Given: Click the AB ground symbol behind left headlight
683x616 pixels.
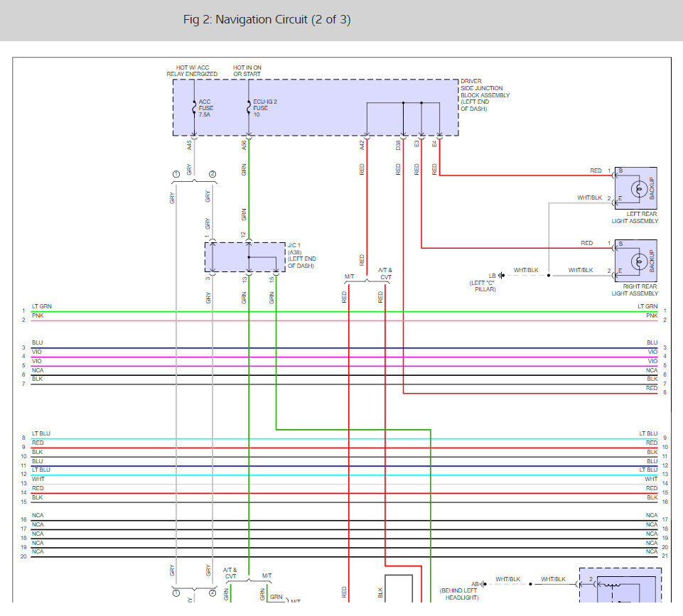Looking at the screenshot, I should (484, 584).
